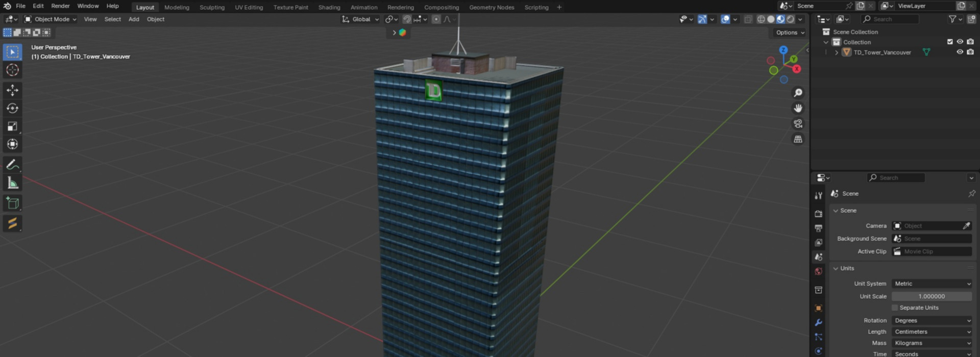Open the Object properties tab
980x357 pixels.
[819, 308]
